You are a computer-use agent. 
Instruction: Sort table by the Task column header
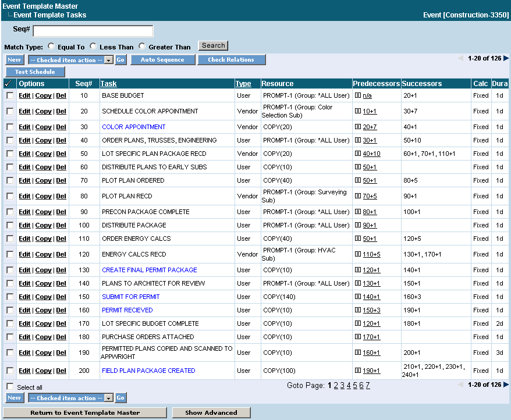pyautogui.click(x=108, y=84)
